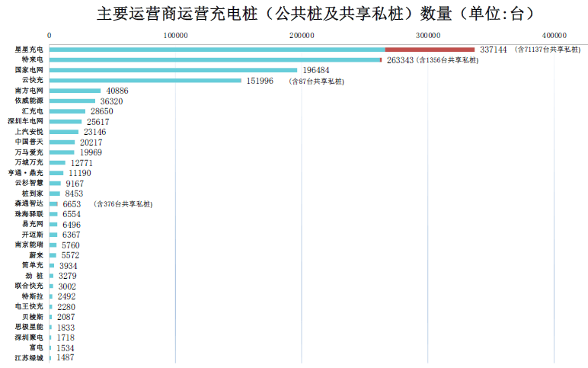The height and width of the screenshot is (368, 588).
Task: Click the note 含1356台共享私桩
Action: (447, 60)
